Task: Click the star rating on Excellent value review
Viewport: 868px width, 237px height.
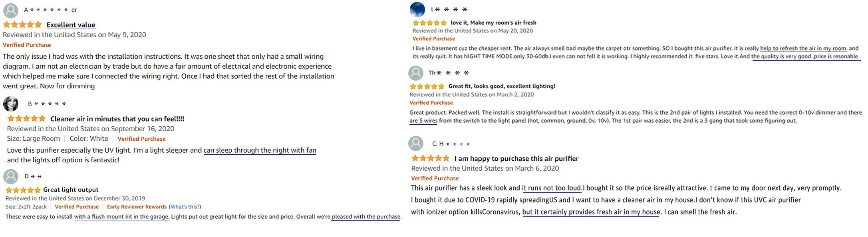Action: pyautogui.click(x=22, y=25)
